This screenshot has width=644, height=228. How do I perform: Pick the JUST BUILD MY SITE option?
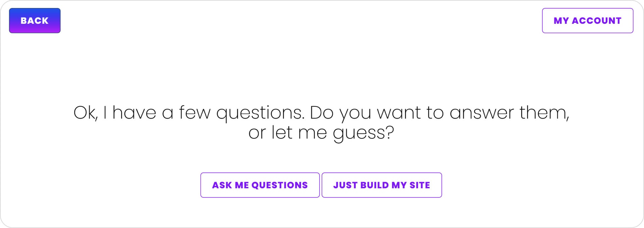381,185
